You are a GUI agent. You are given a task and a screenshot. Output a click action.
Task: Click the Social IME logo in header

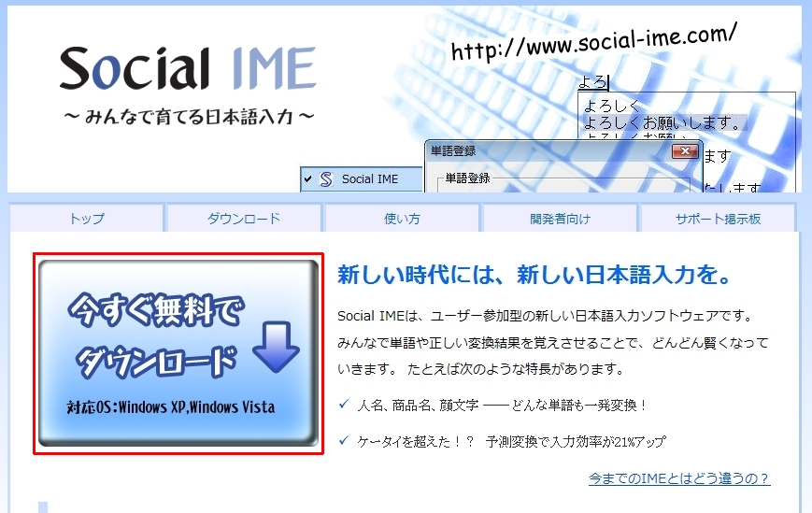pos(188,68)
